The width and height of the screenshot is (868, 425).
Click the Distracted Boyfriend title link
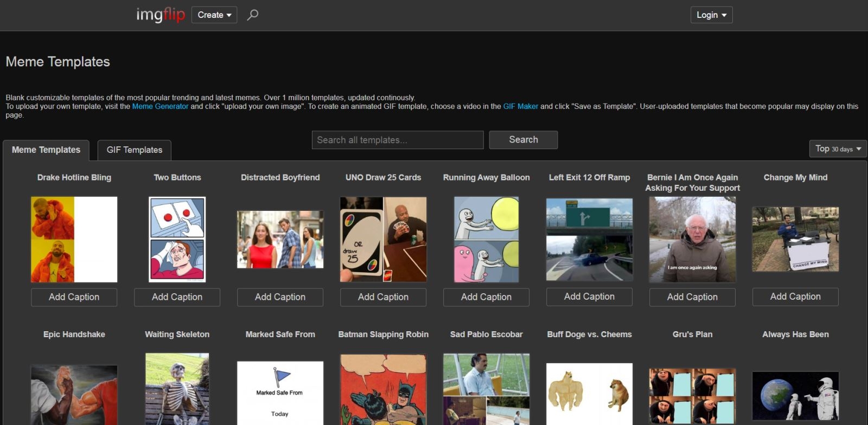[280, 177]
